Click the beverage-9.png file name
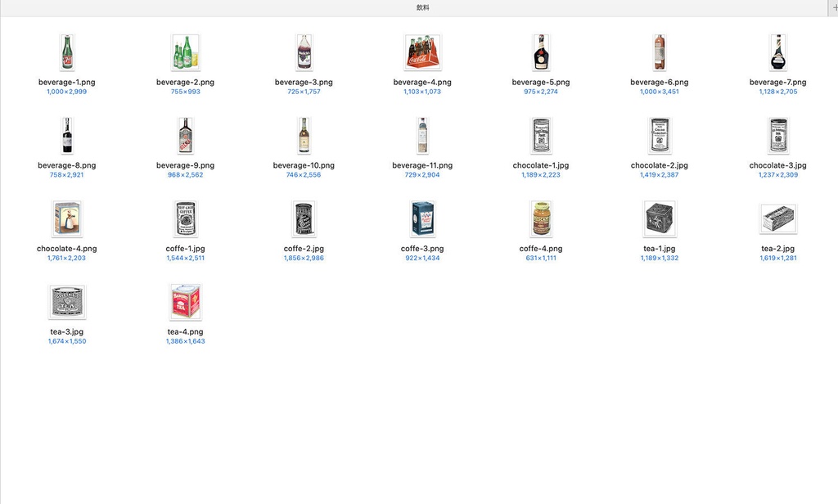Screen dimensions: 838x504 tap(186, 166)
